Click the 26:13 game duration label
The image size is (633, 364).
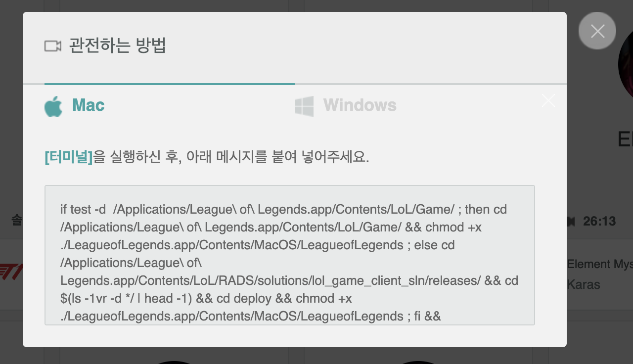pyautogui.click(x=599, y=221)
